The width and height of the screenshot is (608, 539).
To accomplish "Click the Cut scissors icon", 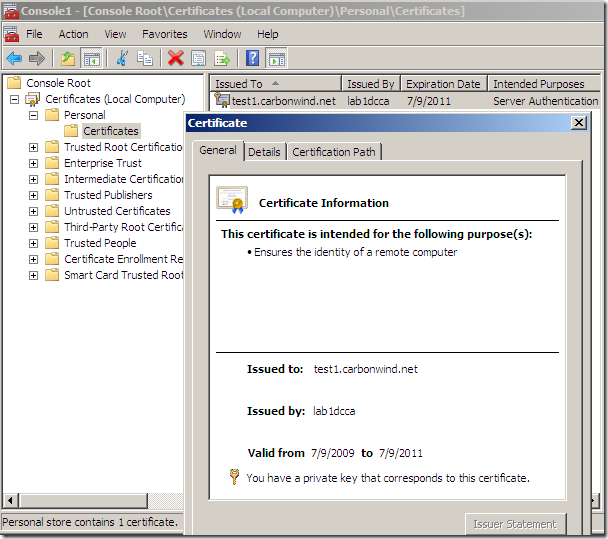I will pyautogui.click(x=122, y=59).
